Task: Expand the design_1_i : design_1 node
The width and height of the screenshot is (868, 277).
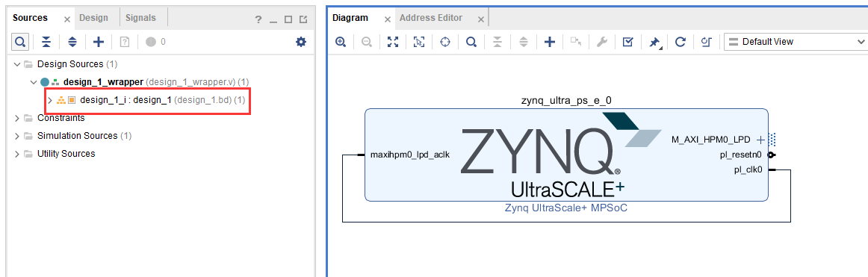Action: [x=50, y=100]
